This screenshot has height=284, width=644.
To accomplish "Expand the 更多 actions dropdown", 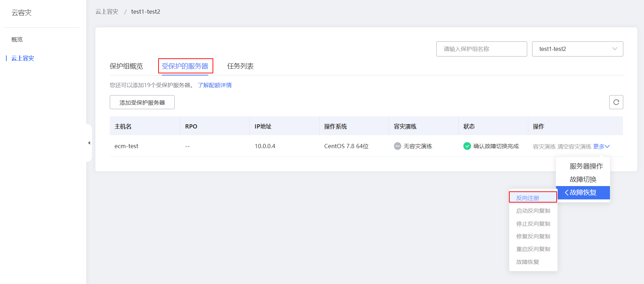I will pyautogui.click(x=601, y=146).
